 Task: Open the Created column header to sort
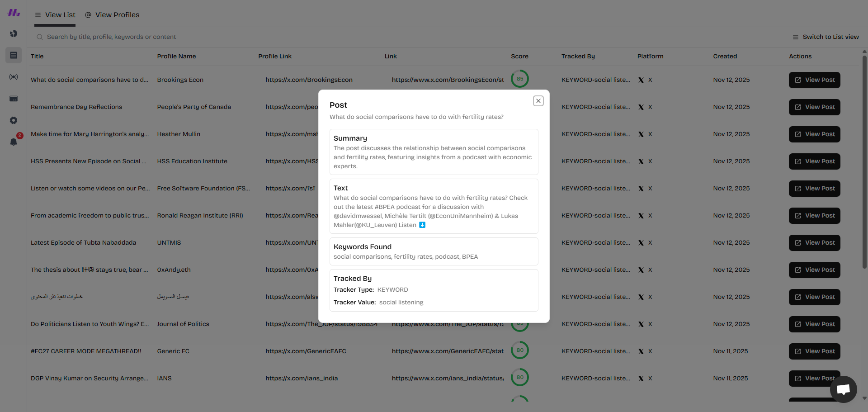(x=725, y=56)
